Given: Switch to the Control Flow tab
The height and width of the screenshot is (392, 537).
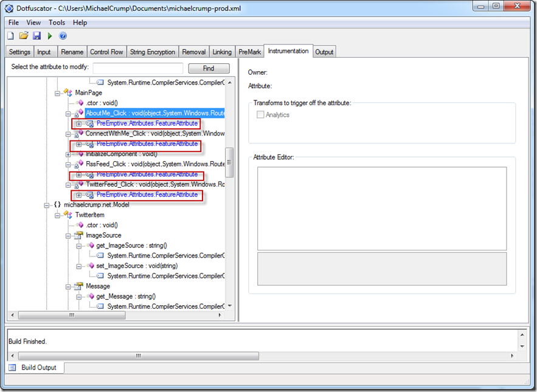Looking at the screenshot, I should 106,52.
